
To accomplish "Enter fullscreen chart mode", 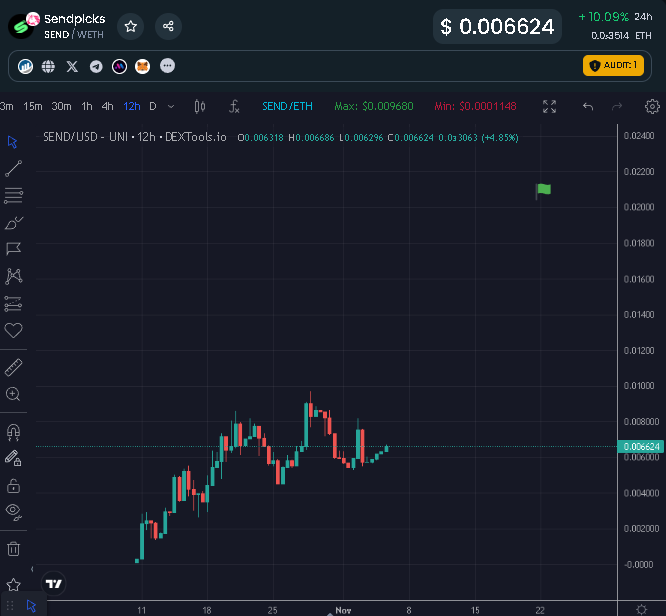I will point(549,106).
